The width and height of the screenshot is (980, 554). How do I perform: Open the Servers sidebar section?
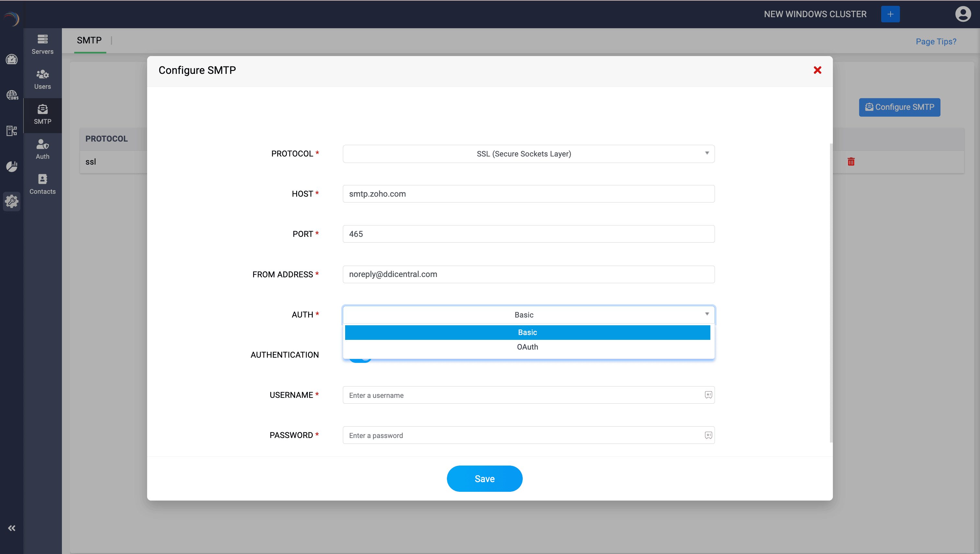click(x=42, y=44)
